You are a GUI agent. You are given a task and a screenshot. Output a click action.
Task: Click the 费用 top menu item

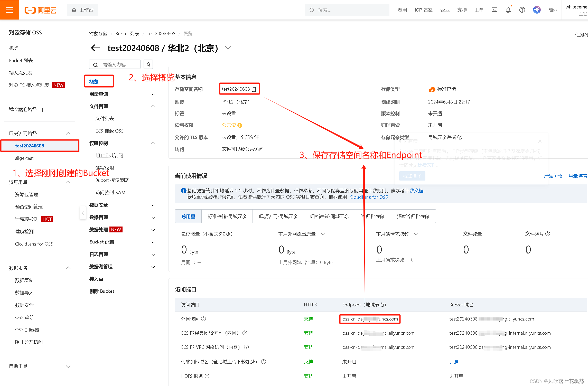pyautogui.click(x=402, y=10)
